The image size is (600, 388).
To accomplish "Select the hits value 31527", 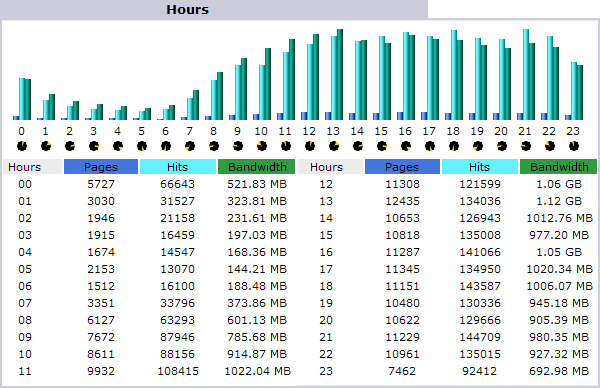I will [178, 201].
